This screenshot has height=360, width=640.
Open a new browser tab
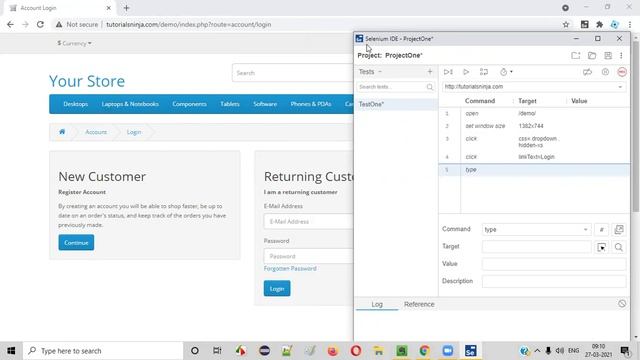coord(126,8)
